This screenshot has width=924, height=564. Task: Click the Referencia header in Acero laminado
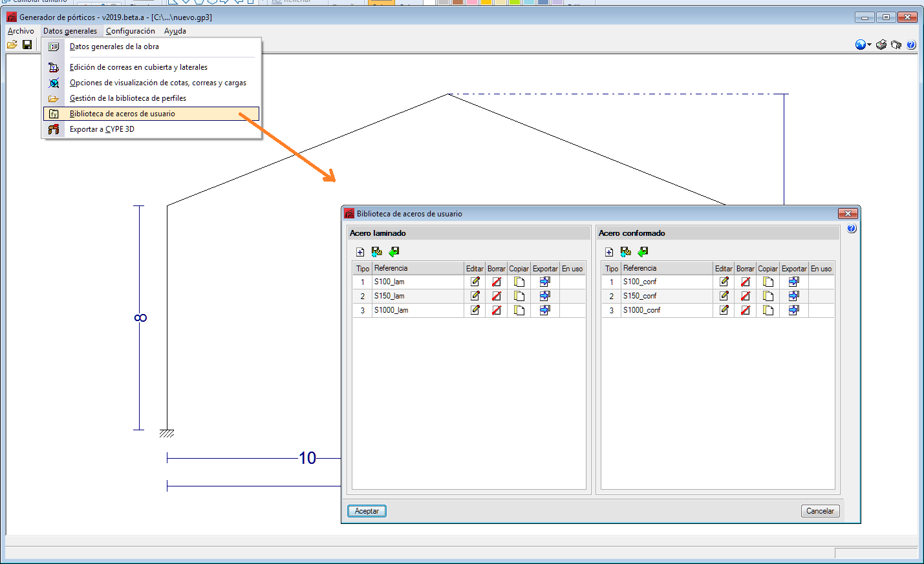[418, 268]
